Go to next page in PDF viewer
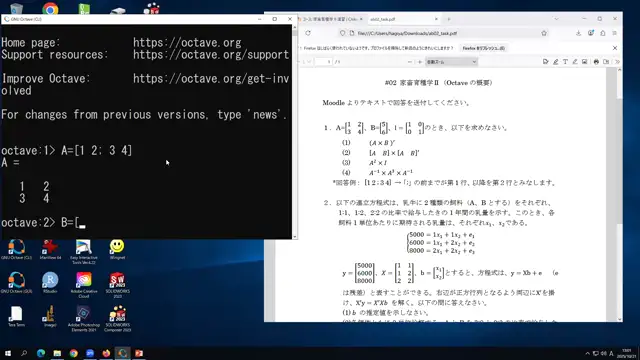 pyautogui.click(x=309, y=62)
